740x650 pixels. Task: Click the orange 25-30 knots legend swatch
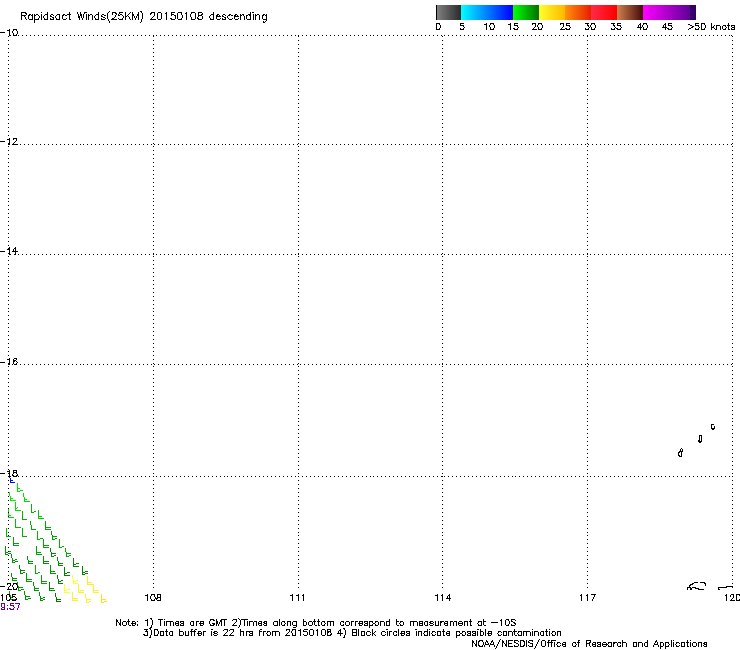pyautogui.click(x=578, y=12)
